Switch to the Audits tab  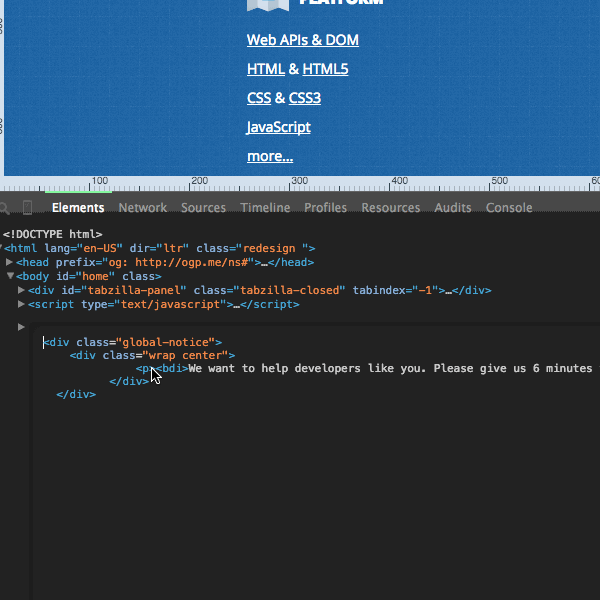(x=453, y=207)
